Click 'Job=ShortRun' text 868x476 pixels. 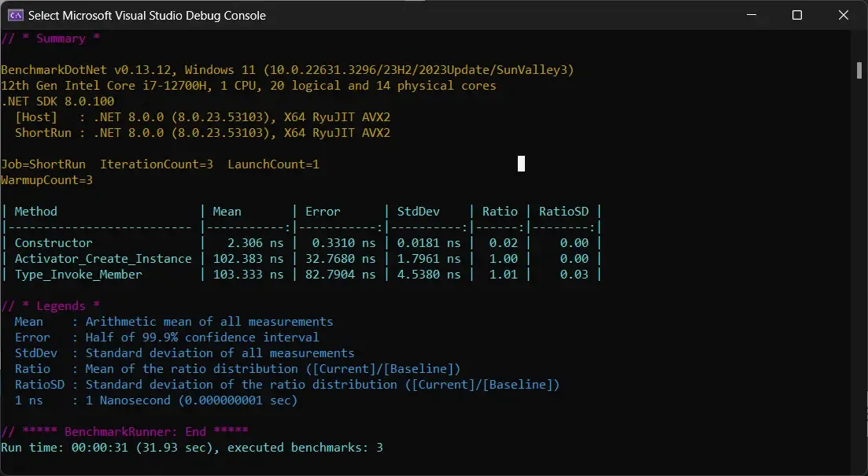(x=43, y=164)
